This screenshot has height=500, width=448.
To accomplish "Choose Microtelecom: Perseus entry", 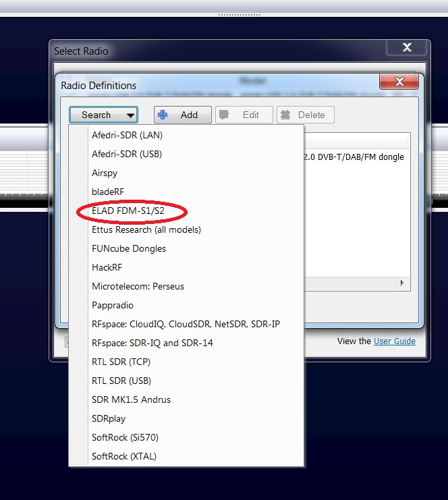I will point(186,286).
